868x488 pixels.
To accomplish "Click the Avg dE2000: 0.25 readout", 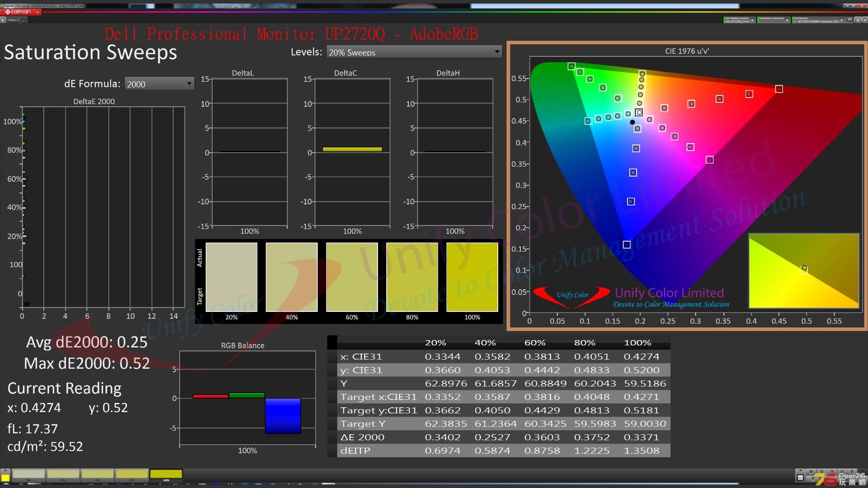I will 87,342.
